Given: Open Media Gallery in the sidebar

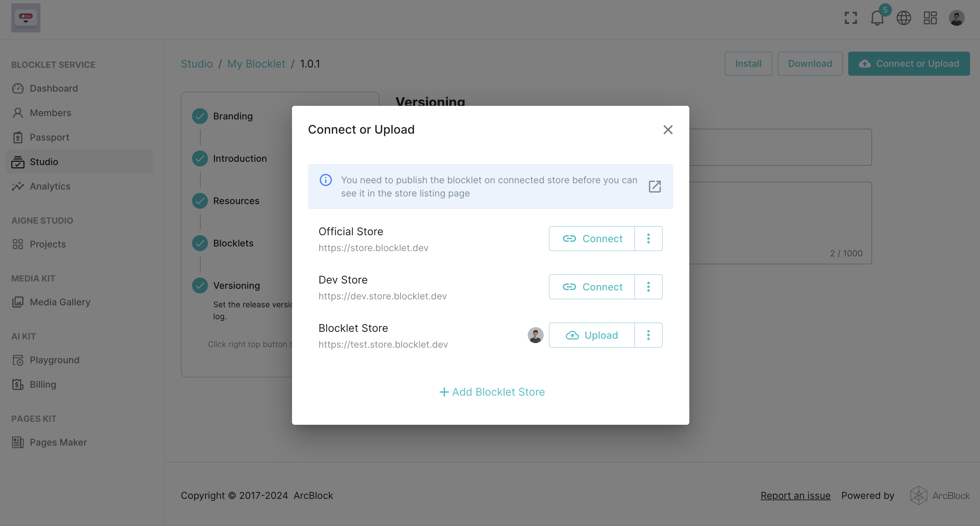Looking at the screenshot, I should click(80, 302).
